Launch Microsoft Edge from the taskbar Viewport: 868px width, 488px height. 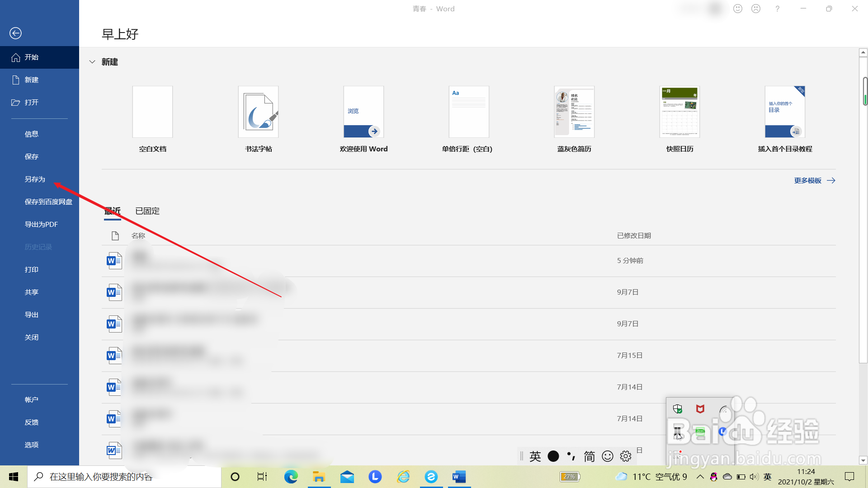click(291, 477)
